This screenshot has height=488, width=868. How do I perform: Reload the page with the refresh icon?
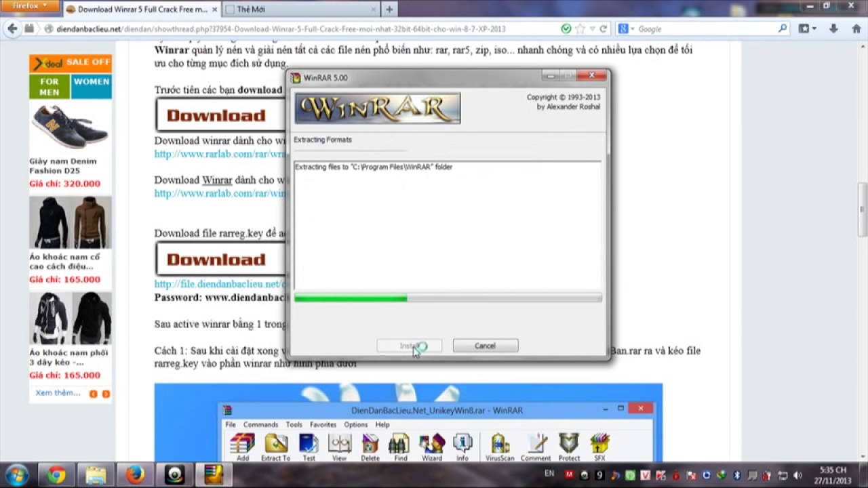603,29
